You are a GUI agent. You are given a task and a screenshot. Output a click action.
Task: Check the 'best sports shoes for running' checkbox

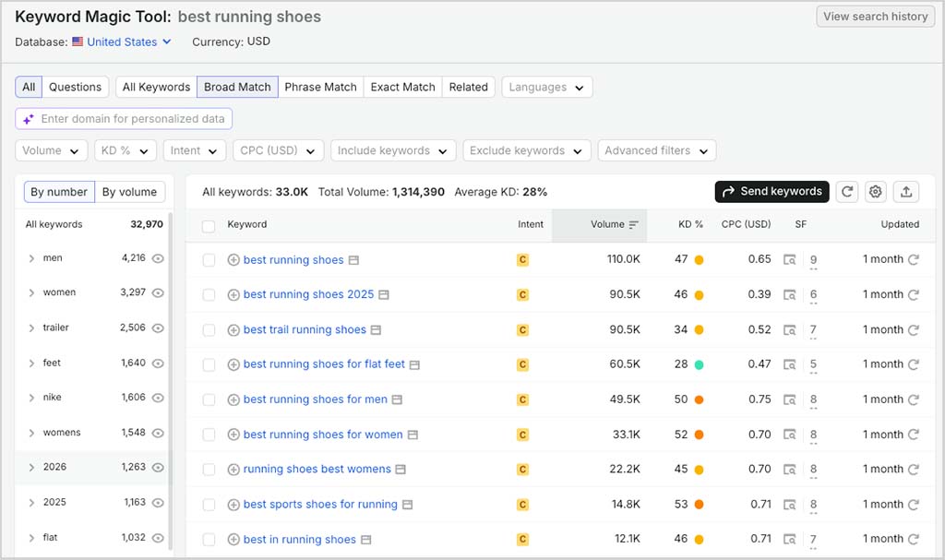coord(209,505)
